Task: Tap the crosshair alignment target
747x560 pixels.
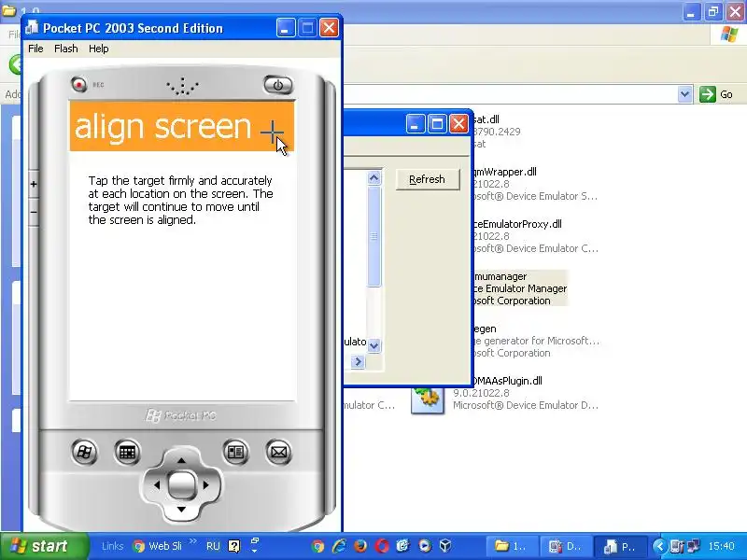Action: 272,132
